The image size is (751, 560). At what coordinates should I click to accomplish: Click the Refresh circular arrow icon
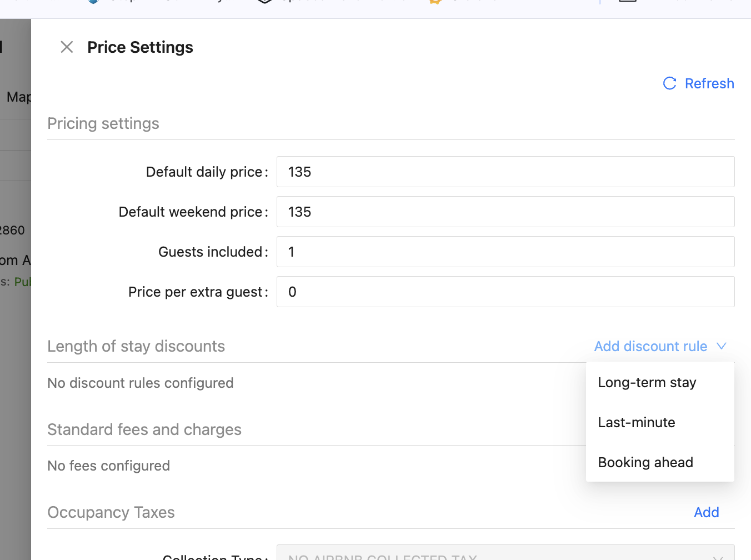pos(670,83)
